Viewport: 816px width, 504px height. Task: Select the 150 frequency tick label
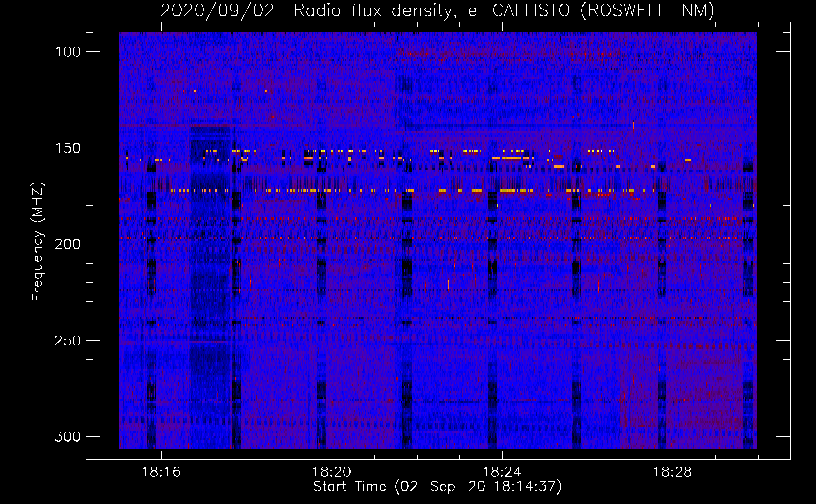tap(68, 148)
